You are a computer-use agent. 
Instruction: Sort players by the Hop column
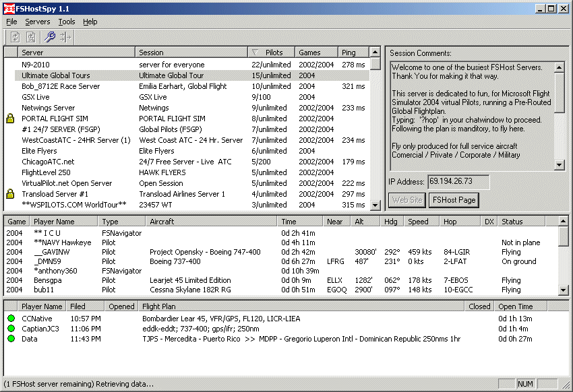(x=460, y=222)
